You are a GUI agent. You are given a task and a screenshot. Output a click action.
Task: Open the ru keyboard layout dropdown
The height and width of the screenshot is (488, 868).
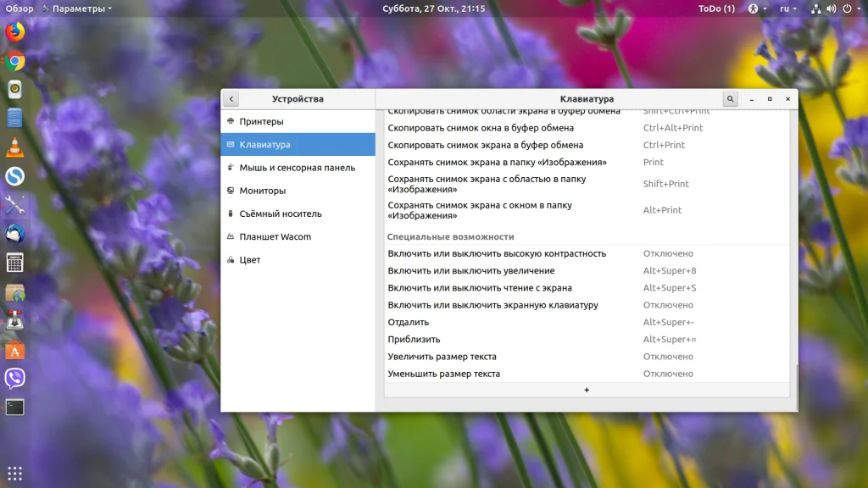(787, 8)
